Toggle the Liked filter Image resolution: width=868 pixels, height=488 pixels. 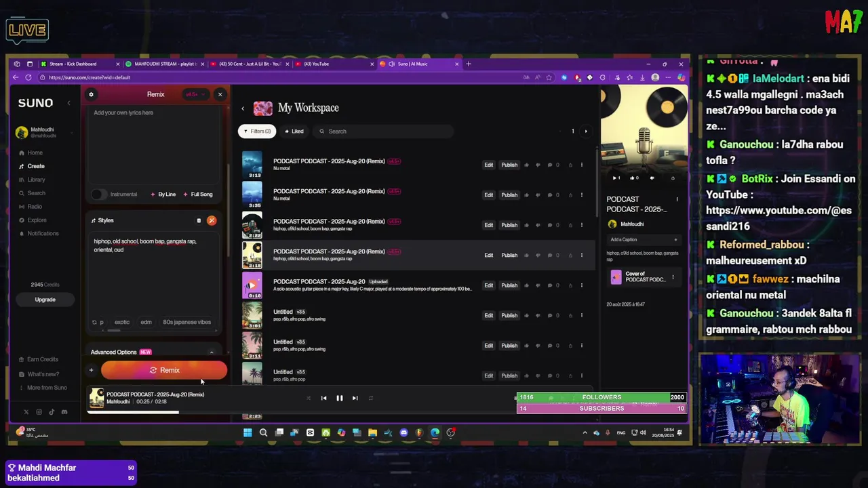click(294, 131)
